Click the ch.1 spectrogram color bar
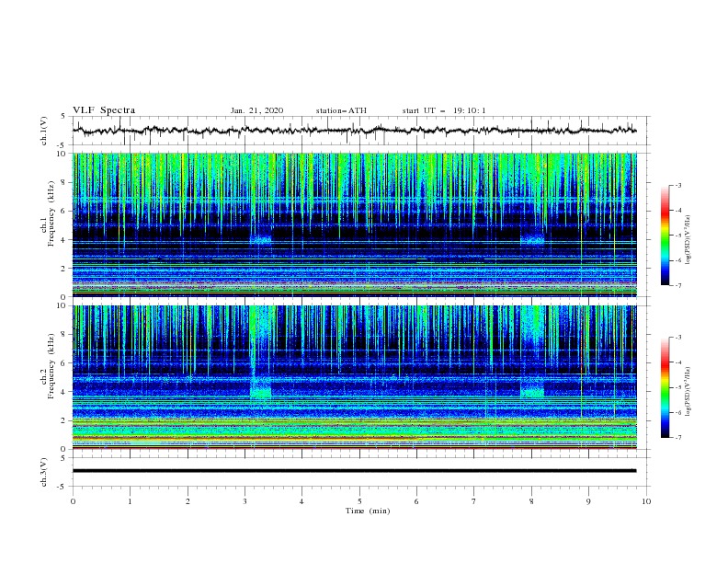The height and width of the screenshot is (563, 728). point(665,236)
